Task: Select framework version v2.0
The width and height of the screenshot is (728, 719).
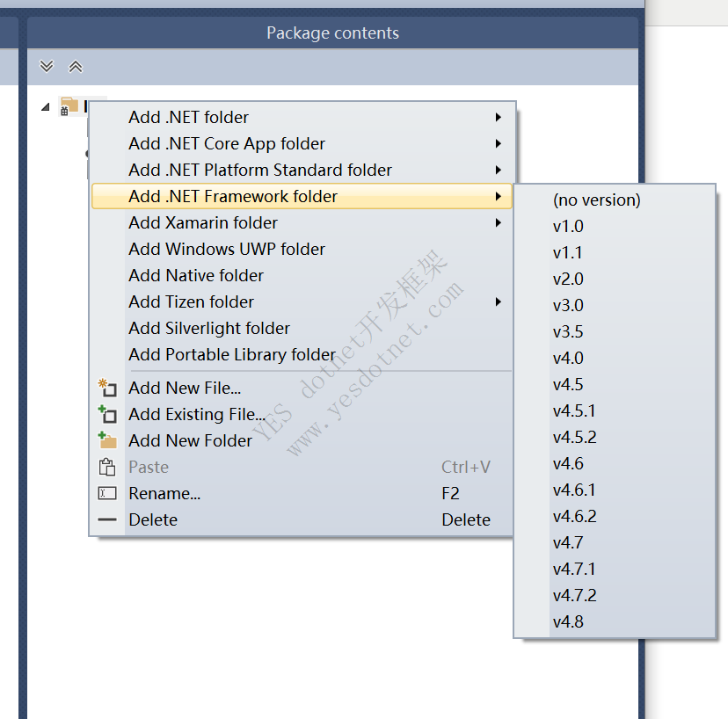Action: (x=615, y=279)
